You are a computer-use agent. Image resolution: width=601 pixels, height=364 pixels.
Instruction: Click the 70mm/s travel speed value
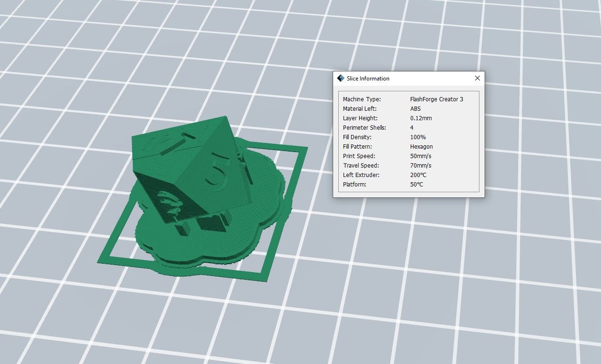click(x=421, y=166)
